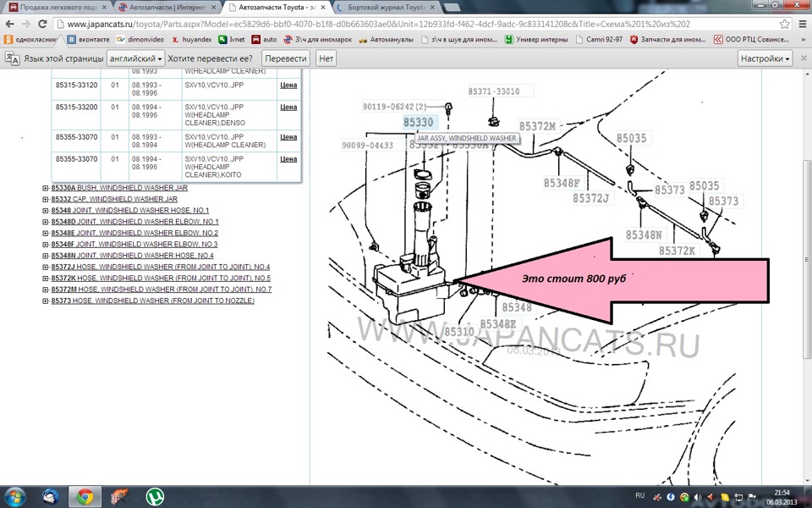Screen dimensions: 812x508
Task: Expand the 85372K HOSE NO.5 node
Action: point(46,279)
